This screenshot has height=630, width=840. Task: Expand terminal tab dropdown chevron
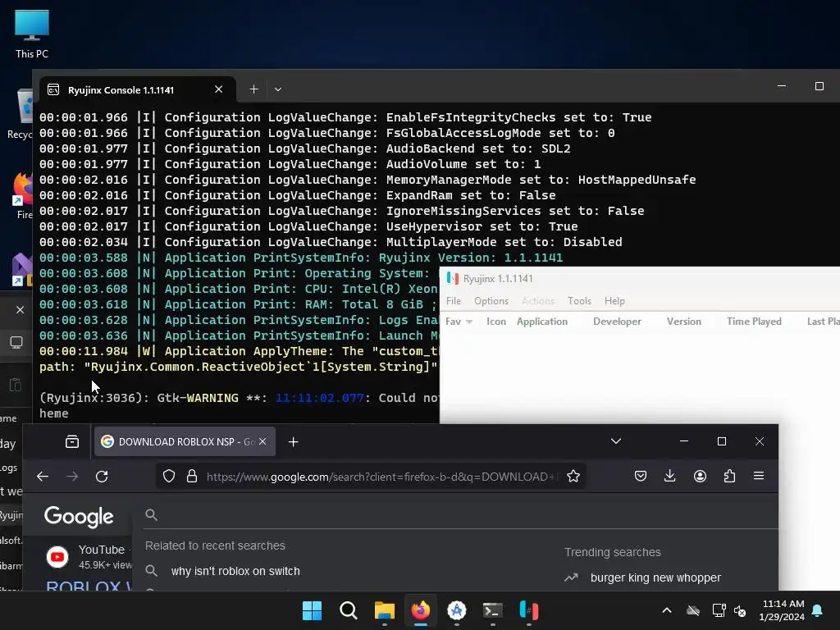pos(277,89)
